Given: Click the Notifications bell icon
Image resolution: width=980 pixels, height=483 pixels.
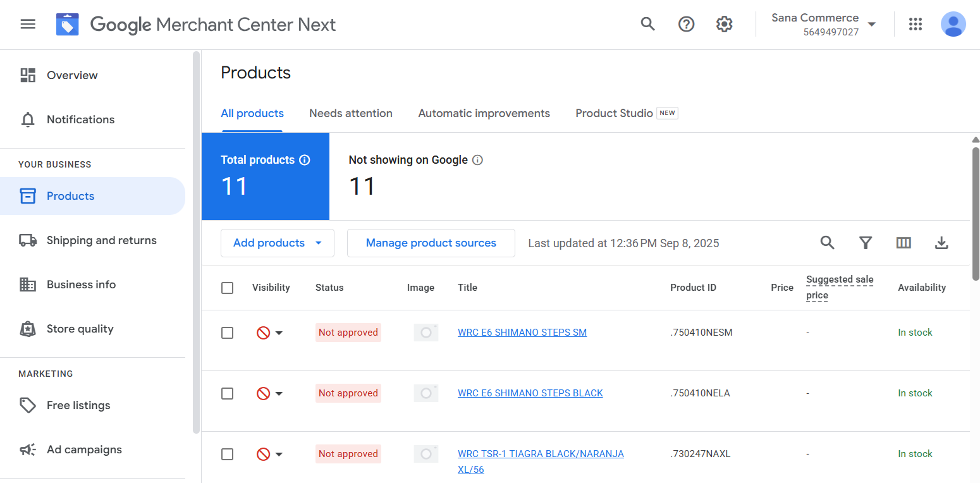Looking at the screenshot, I should (28, 119).
